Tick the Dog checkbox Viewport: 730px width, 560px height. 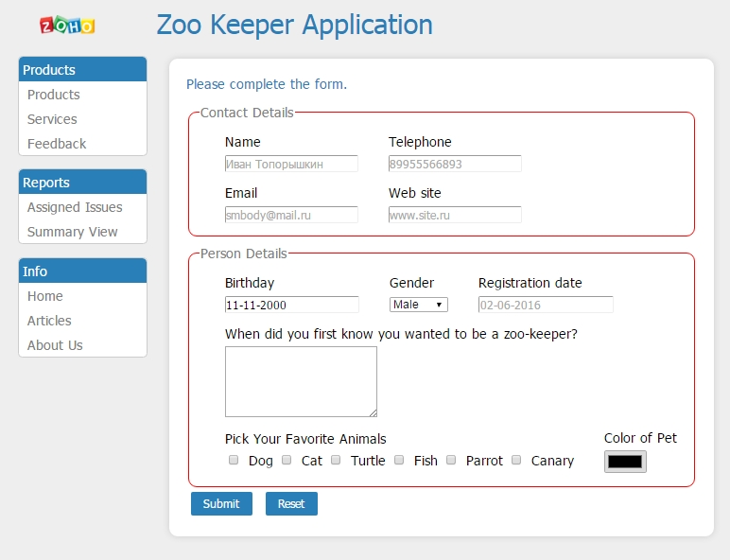pyautogui.click(x=234, y=461)
